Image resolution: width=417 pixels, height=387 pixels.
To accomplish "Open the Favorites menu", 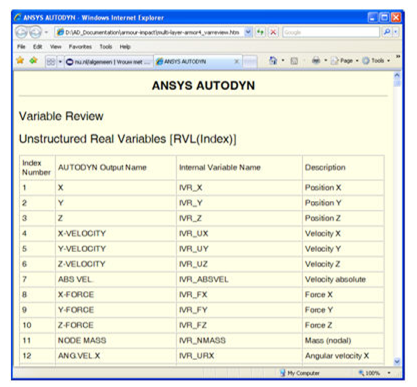I will tap(80, 47).
